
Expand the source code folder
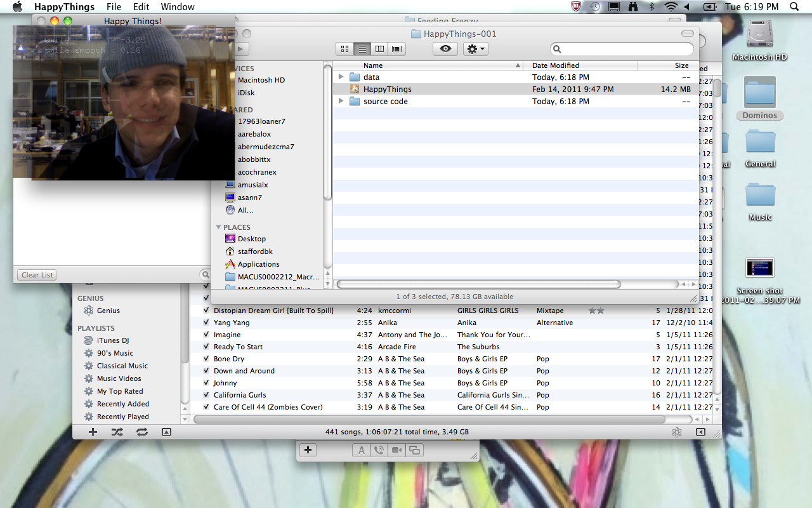[x=341, y=102]
